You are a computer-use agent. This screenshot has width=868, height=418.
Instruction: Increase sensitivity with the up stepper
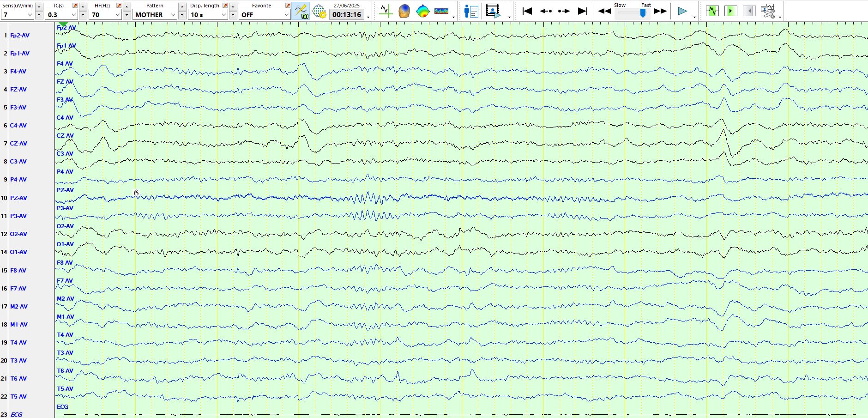39,6
